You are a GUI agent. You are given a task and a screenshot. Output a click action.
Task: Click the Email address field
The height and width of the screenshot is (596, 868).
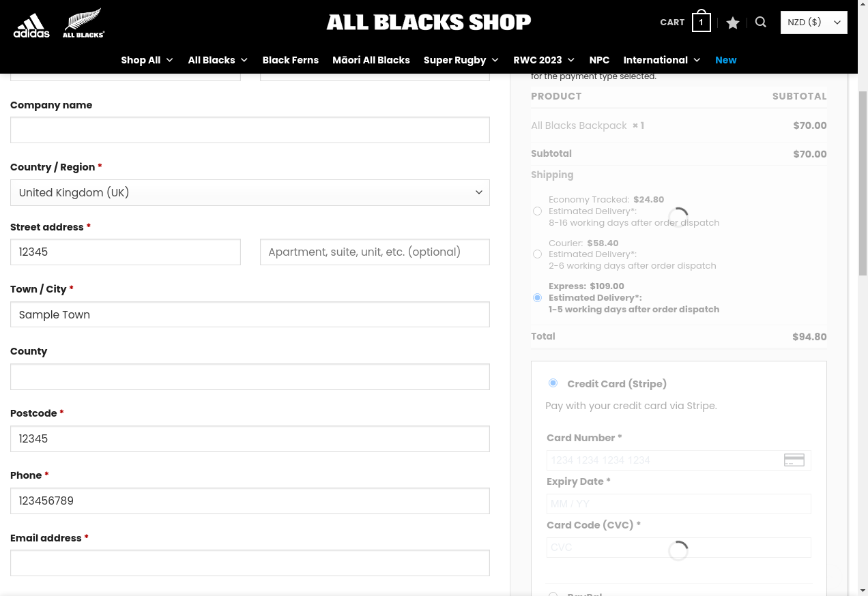pos(250,563)
